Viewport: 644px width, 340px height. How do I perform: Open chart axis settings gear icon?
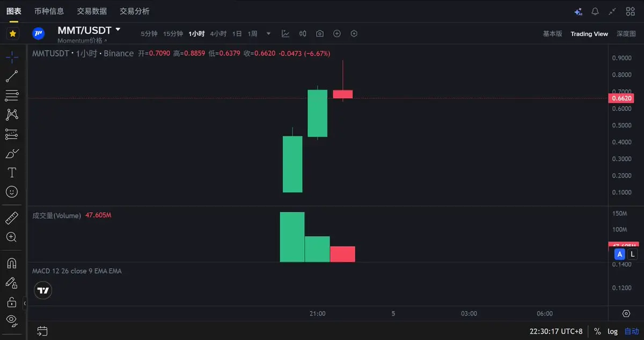pos(626,314)
